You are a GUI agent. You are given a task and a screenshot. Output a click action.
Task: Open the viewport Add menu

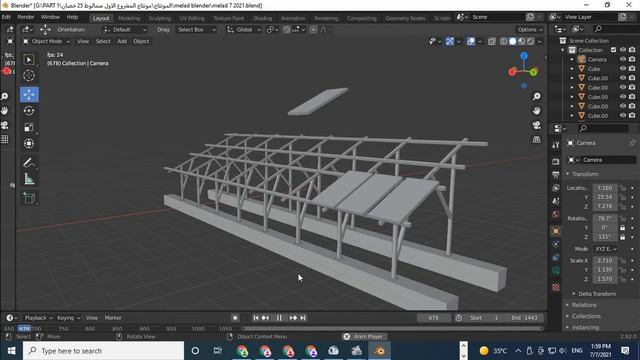point(122,41)
